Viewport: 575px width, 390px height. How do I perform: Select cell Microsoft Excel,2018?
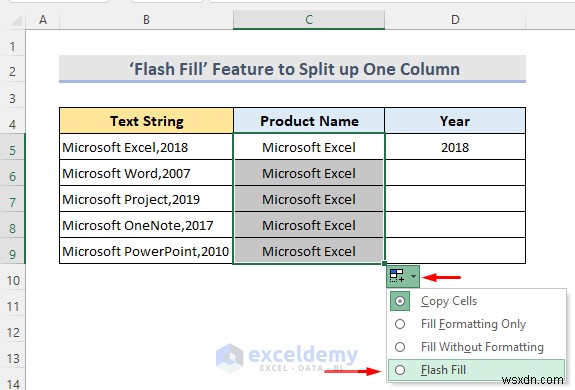pyautogui.click(x=146, y=147)
